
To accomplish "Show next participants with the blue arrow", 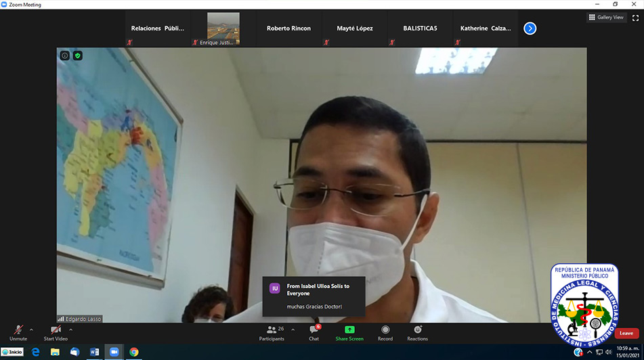I will click(x=530, y=28).
